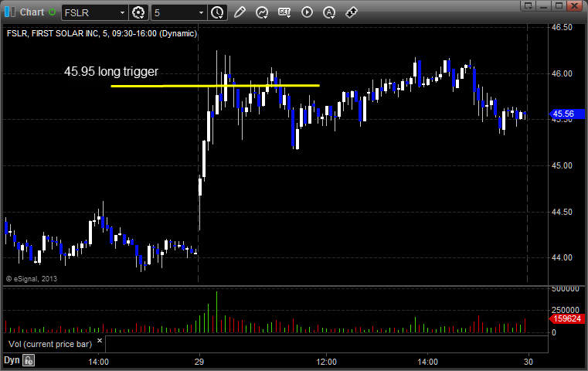The width and height of the screenshot is (588, 371).
Task: Click the 500000 volume axis label
Action: [565, 289]
